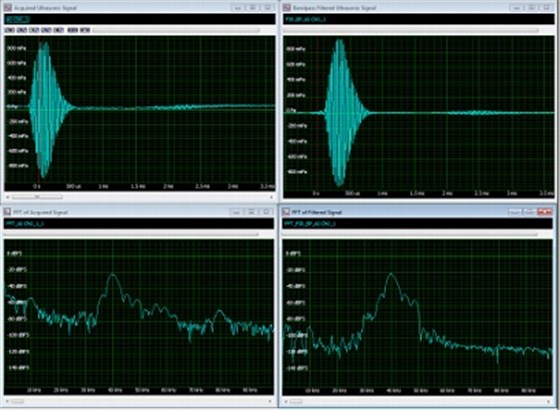Viewport: 560px width, 410px height.
Task: Select the FFT_FIR_BP channel label in filtered FFT
Action: (310, 224)
